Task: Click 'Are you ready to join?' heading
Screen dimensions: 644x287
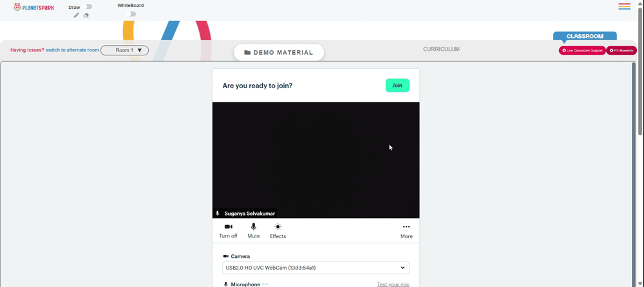Action: pyautogui.click(x=258, y=86)
